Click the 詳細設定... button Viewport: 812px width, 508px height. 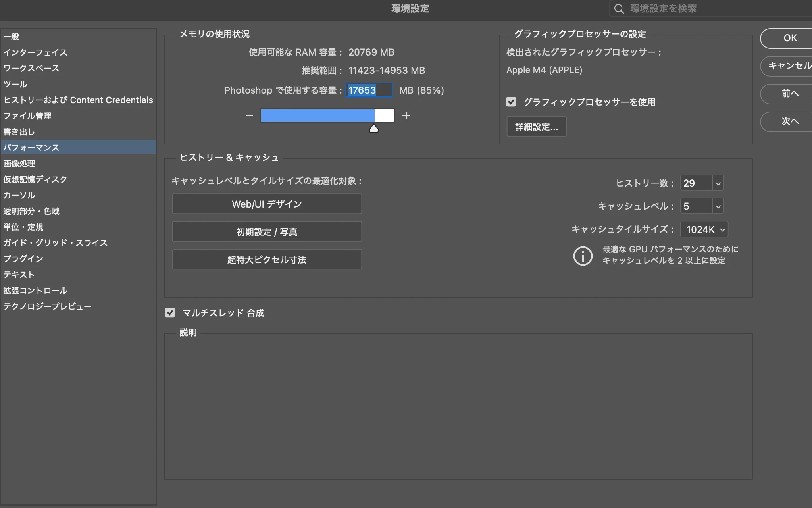pyautogui.click(x=536, y=127)
